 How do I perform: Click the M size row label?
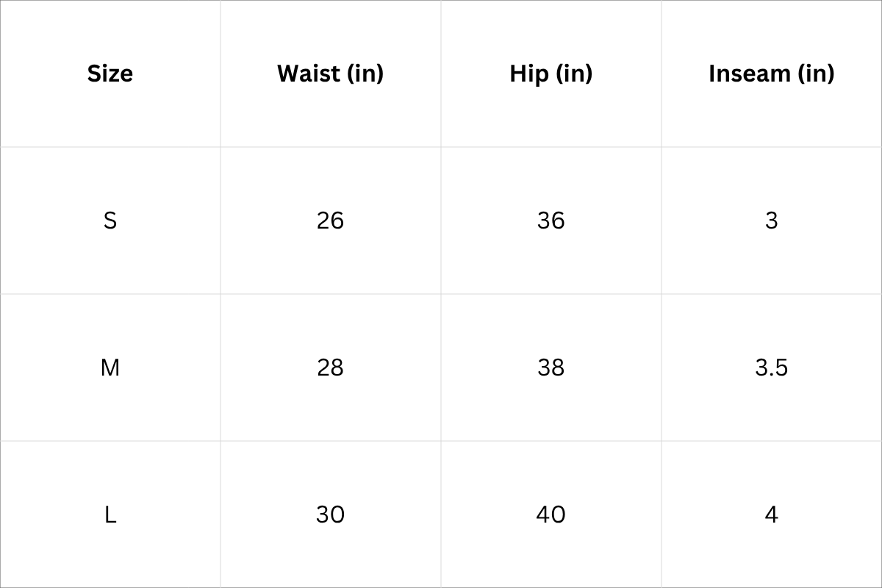pyautogui.click(x=110, y=367)
